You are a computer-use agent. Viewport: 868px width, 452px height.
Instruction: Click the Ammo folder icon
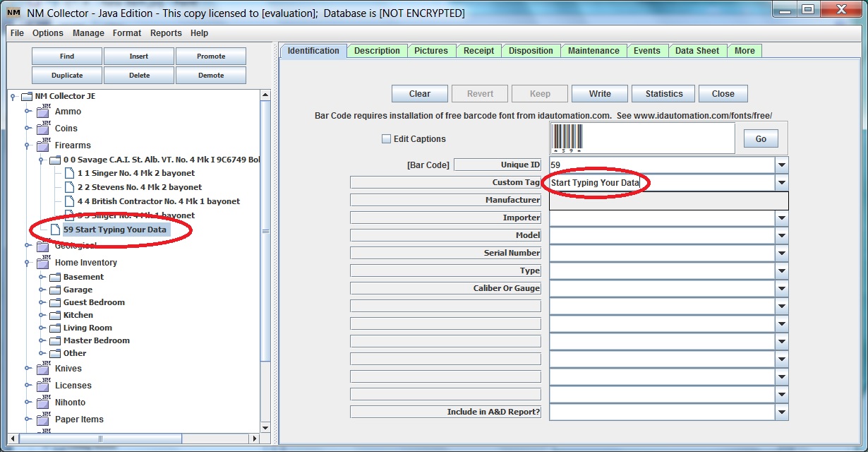point(43,111)
